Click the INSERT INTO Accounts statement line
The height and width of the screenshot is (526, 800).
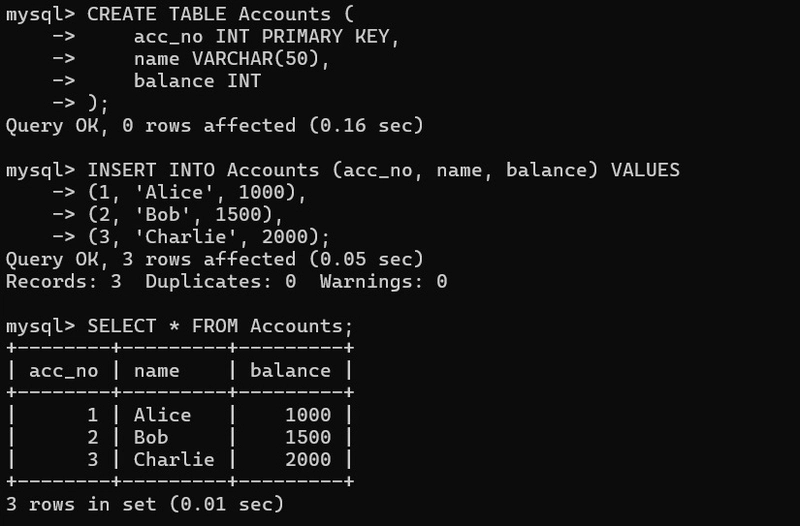(383, 170)
